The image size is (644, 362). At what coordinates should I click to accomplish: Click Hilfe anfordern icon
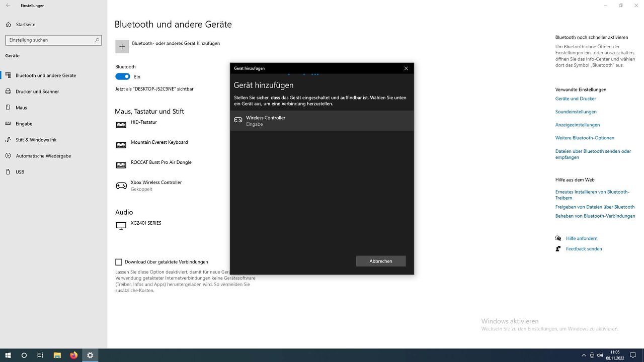point(558,238)
